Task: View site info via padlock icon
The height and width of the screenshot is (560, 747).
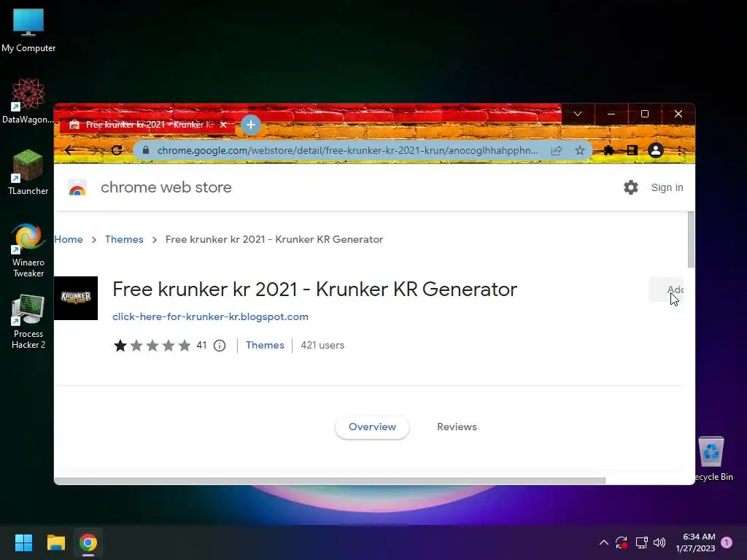Action: point(146,150)
